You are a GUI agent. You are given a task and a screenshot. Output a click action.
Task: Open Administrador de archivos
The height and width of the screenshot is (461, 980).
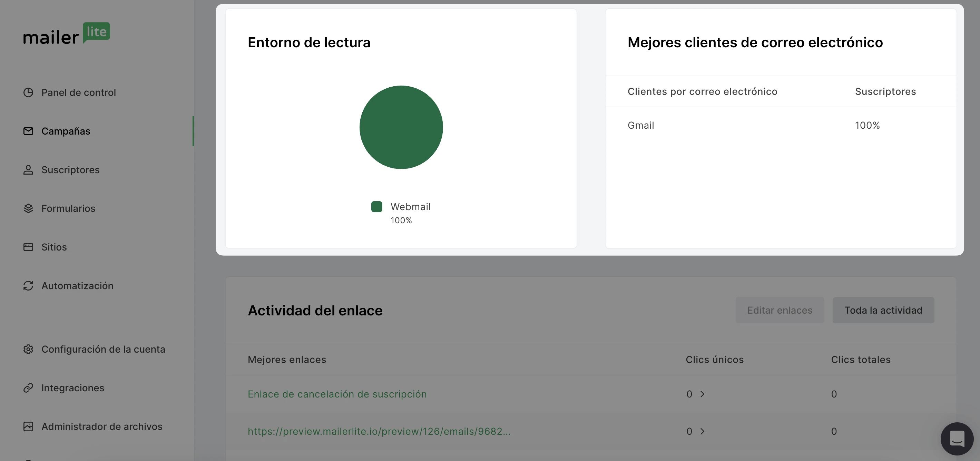click(x=101, y=426)
